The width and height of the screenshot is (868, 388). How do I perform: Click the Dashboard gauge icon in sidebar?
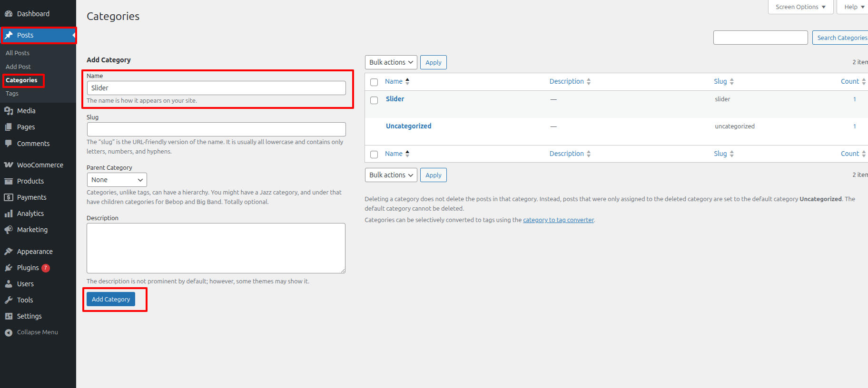(x=9, y=14)
